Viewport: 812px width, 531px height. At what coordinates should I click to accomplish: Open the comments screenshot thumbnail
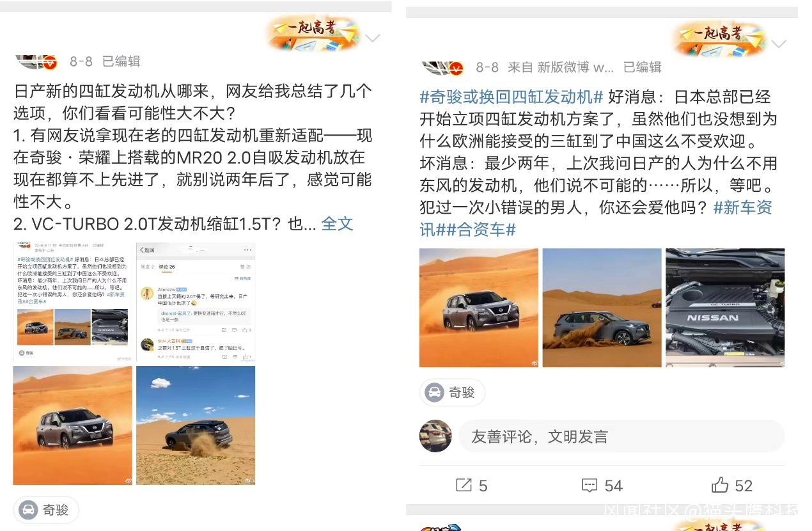coord(196,302)
